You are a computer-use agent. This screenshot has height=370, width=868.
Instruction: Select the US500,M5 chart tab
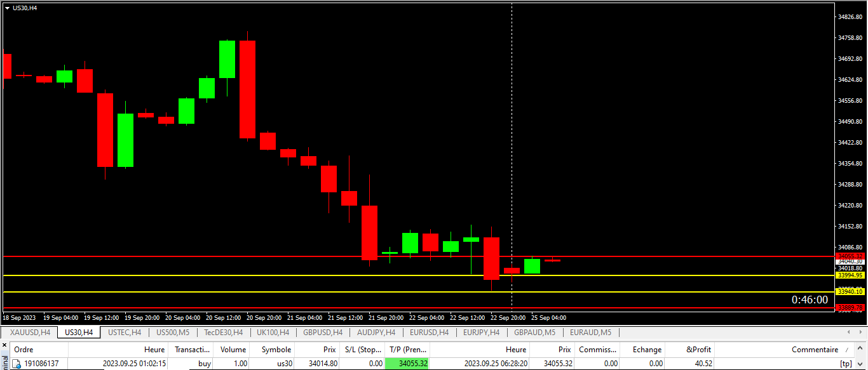pos(173,332)
